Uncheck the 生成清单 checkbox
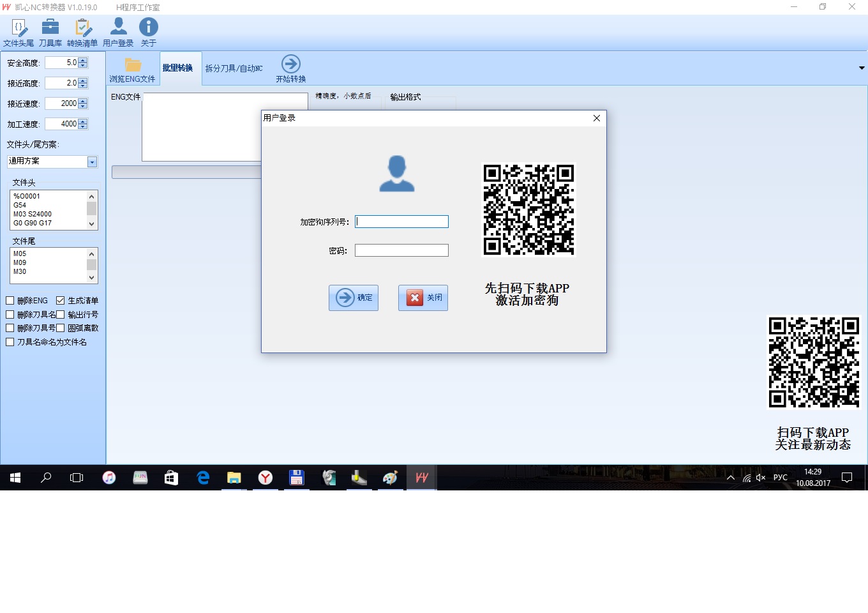Viewport: 868px width, 613px height. tap(61, 301)
